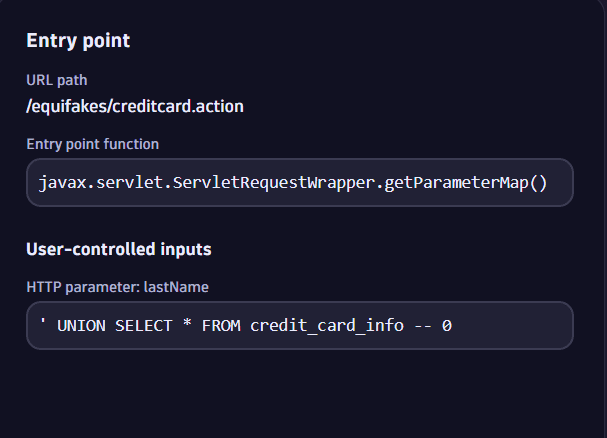Click the User-controlled inputs heading
Screen dimensions: 607x438
pos(118,249)
